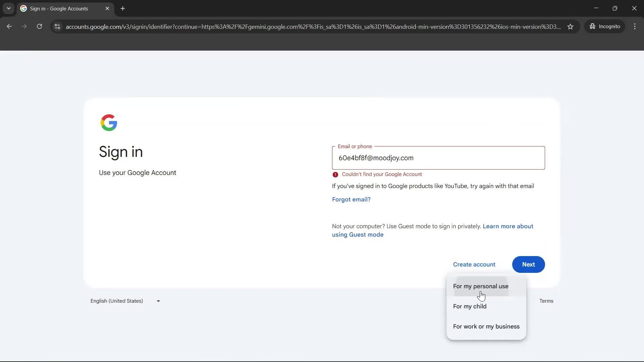Open the Create account options

(474, 264)
